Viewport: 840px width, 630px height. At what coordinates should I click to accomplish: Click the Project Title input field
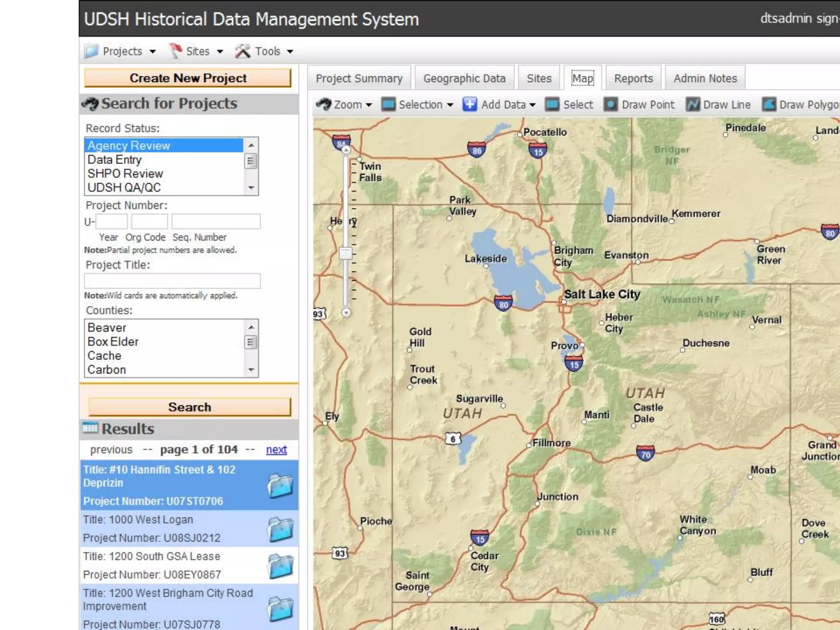[172, 281]
